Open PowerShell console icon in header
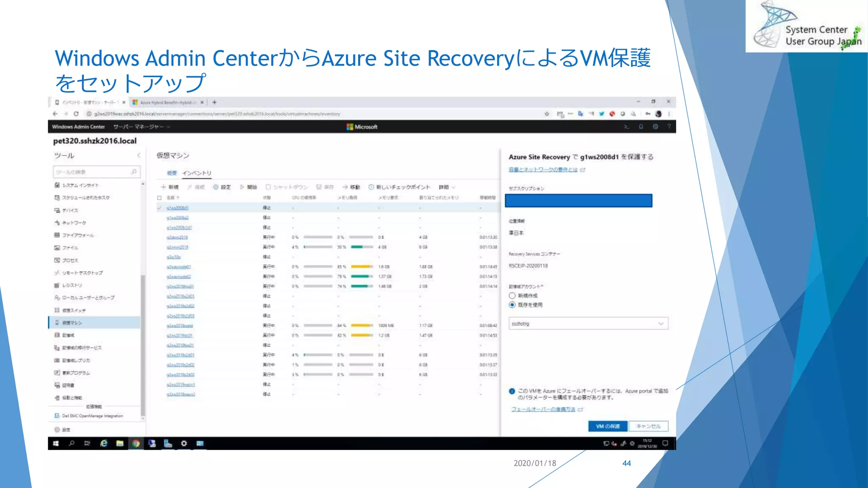This screenshot has width=868, height=488. pos(626,127)
